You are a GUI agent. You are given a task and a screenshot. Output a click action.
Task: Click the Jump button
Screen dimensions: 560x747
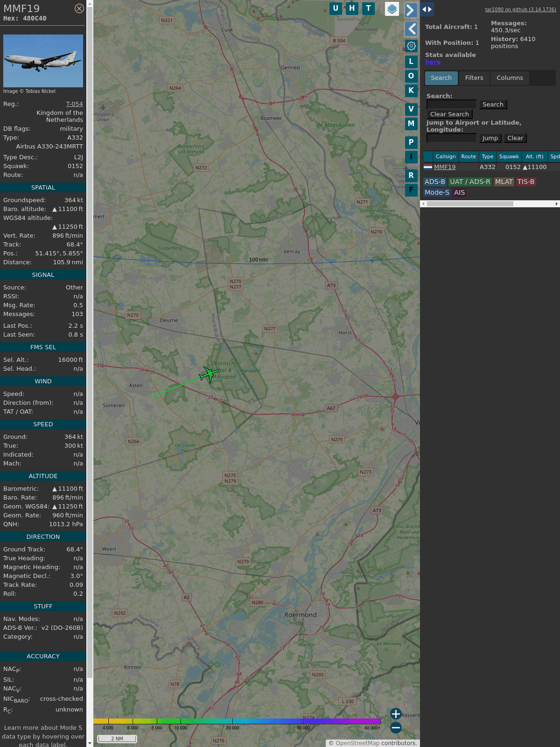point(490,138)
